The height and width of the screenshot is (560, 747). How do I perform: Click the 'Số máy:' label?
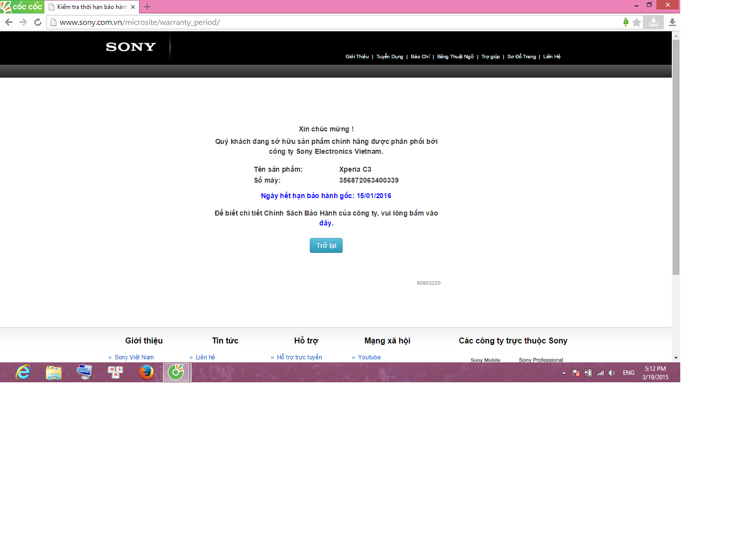point(267,180)
